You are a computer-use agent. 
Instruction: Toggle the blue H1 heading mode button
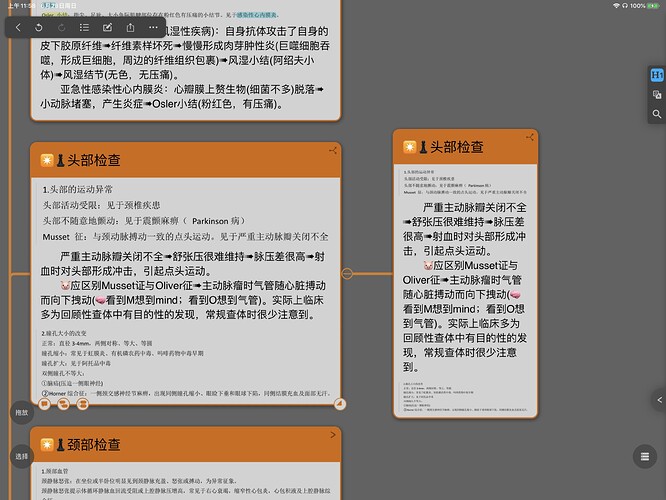657,75
